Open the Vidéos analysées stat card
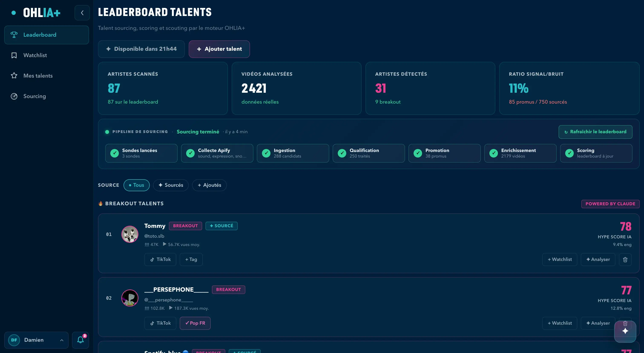The image size is (644, 353). 296,88
